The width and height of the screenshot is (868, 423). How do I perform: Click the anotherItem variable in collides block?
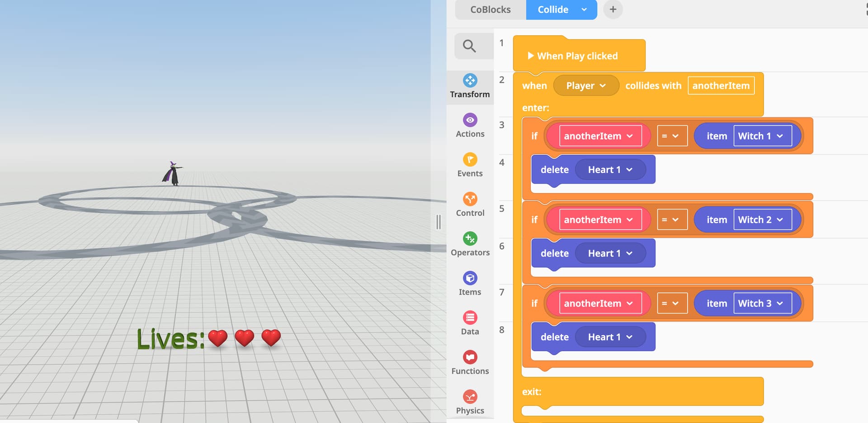[721, 86]
